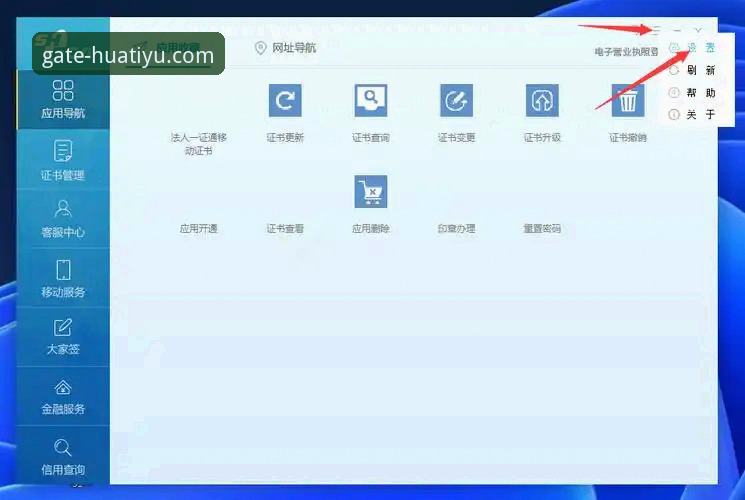Launch the 证书升级 upload-arrow tile
Image resolution: width=745 pixels, height=500 pixels.
(542, 100)
